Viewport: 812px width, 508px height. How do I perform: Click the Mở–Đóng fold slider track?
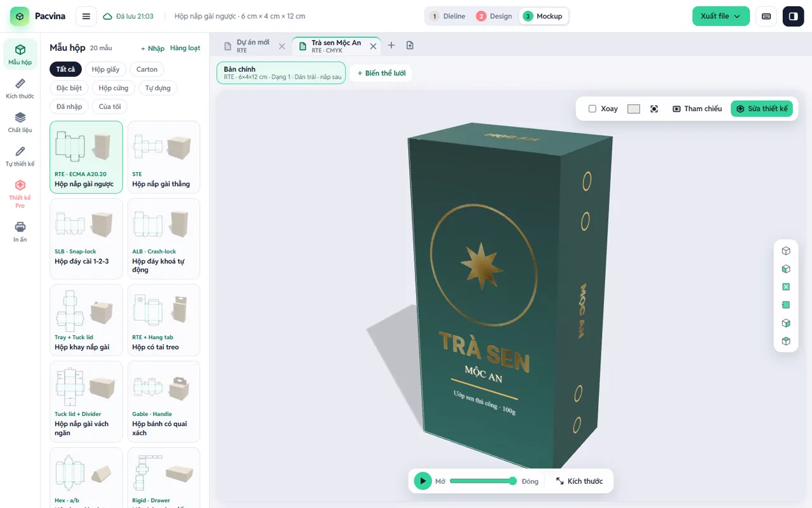pos(483,481)
